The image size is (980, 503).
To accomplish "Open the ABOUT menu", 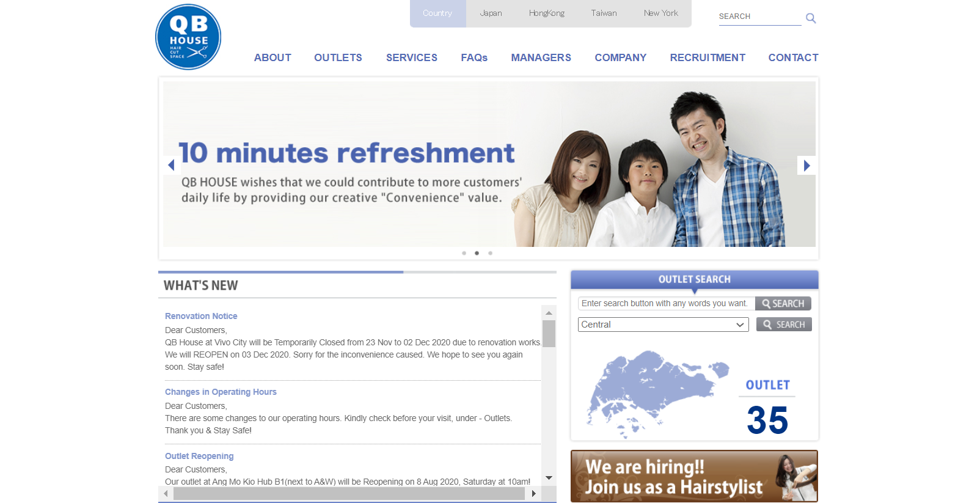I will [272, 57].
